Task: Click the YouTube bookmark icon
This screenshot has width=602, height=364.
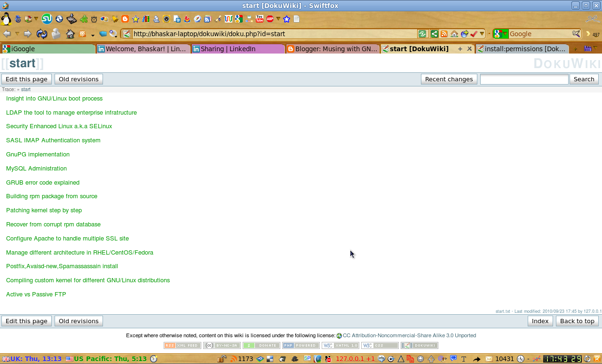Action: 260,19
